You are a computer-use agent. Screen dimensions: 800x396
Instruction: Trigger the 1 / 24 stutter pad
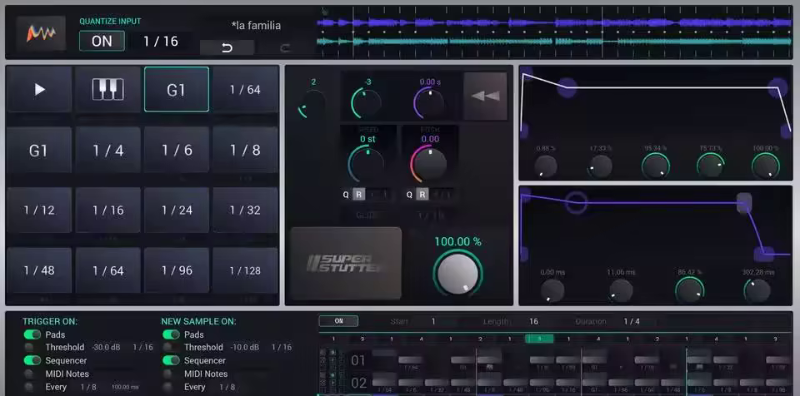176,210
